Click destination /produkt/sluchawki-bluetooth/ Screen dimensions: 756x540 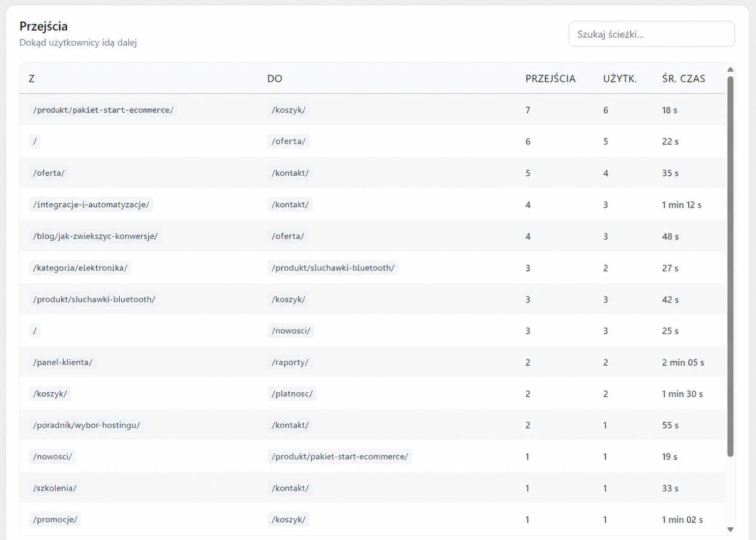(333, 268)
